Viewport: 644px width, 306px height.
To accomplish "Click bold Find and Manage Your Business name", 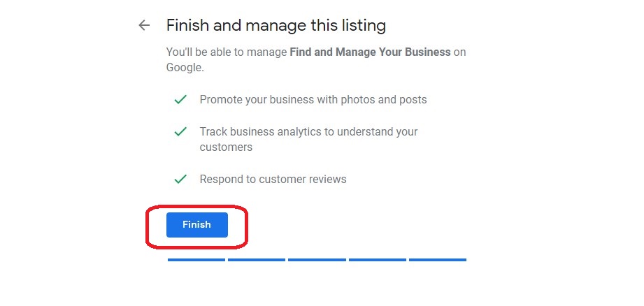I will tap(370, 52).
